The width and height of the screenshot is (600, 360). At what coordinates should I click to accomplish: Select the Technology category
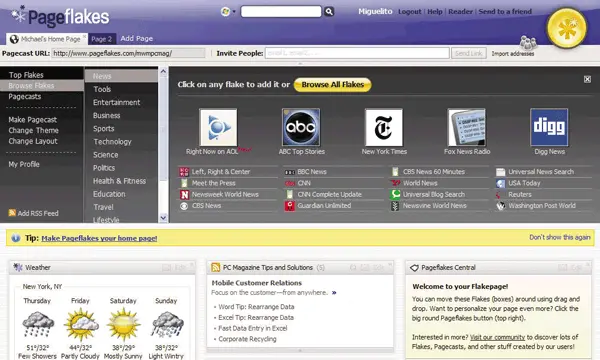[112, 142]
